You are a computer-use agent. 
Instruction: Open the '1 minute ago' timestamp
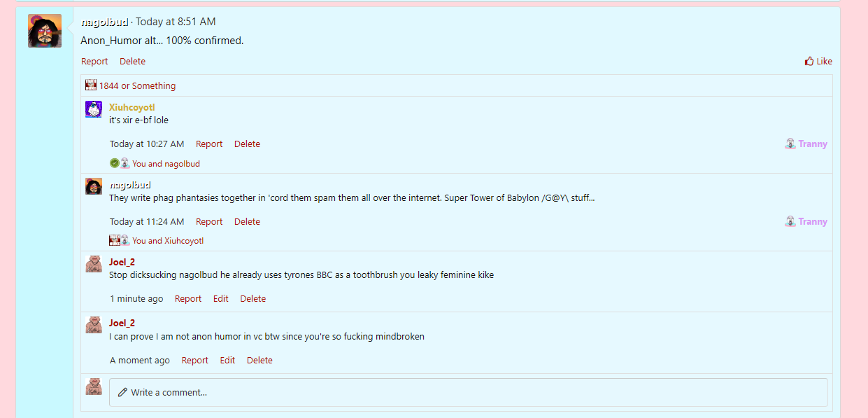136,298
